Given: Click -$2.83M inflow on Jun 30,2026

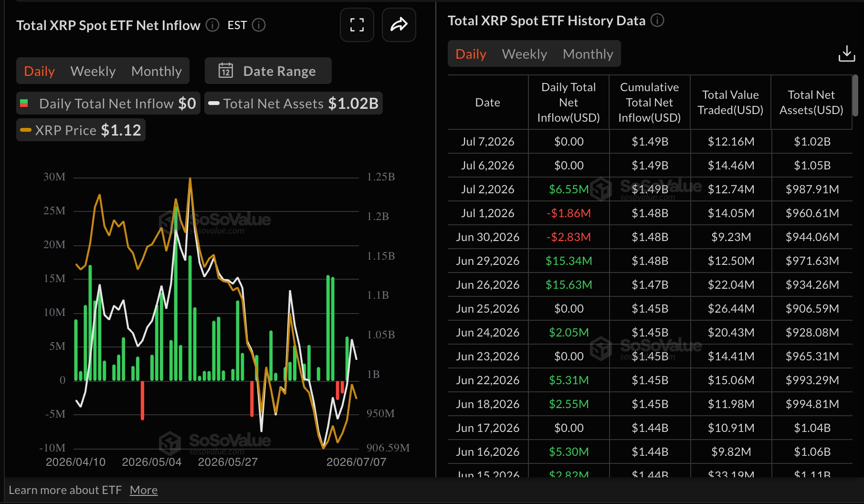Looking at the screenshot, I should click(x=569, y=237).
